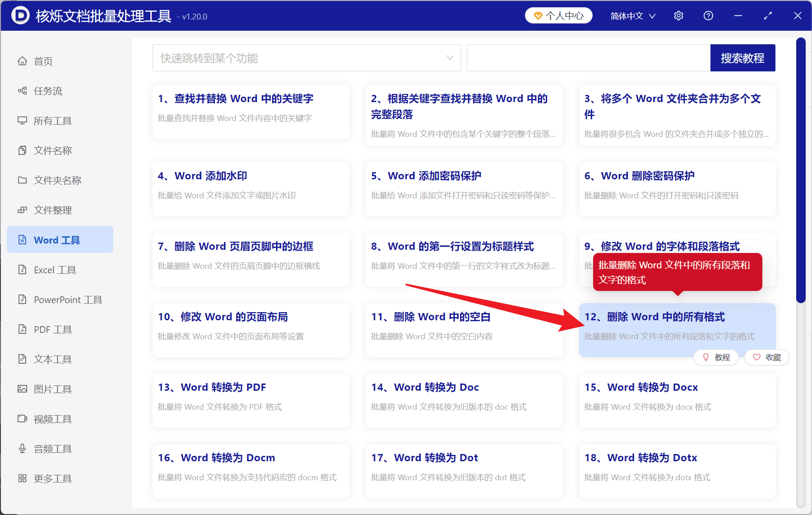Open the 任务流 panel in the sidebar
812x515 pixels.
51,91
